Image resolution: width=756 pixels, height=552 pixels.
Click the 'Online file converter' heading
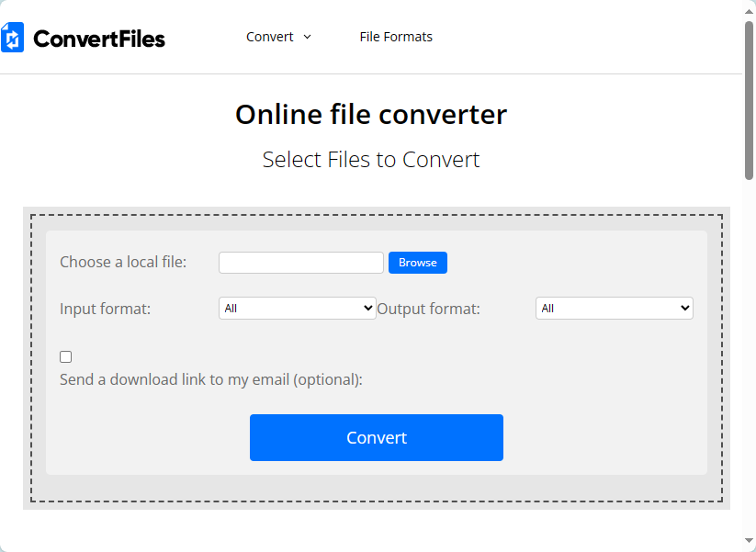pyautogui.click(x=371, y=115)
